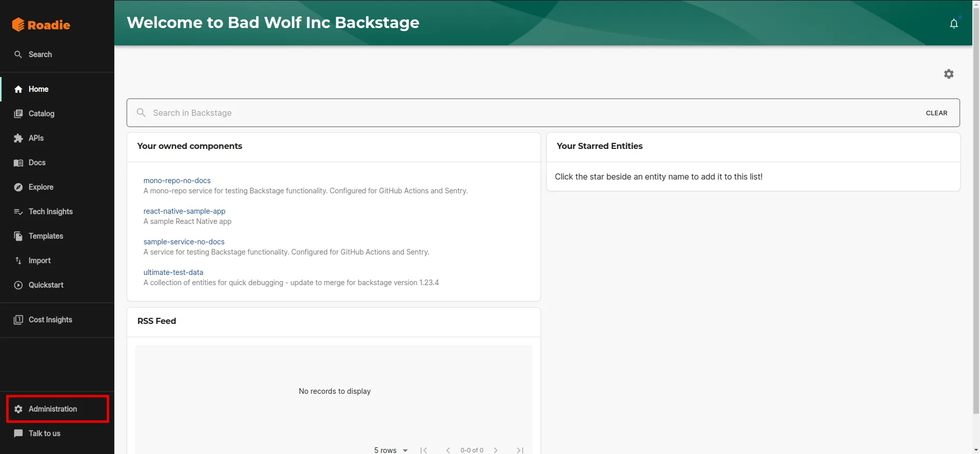Open the ultimate-test-data component link
Screen dimensions: 980x454
(x=173, y=272)
